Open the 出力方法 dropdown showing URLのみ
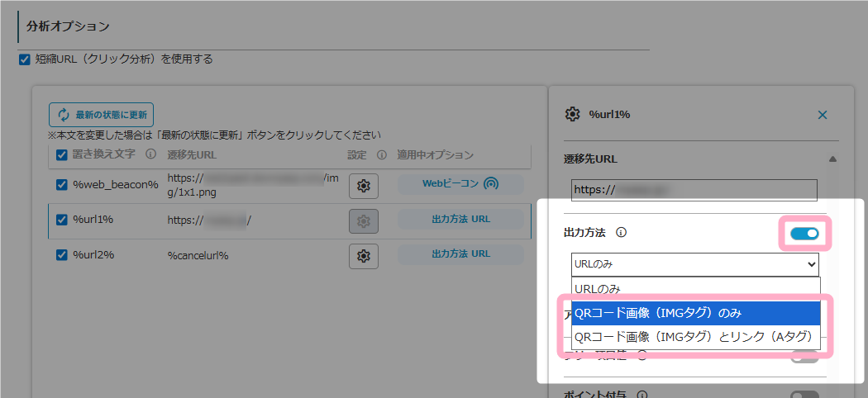This screenshot has height=398, width=868. coord(694,264)
